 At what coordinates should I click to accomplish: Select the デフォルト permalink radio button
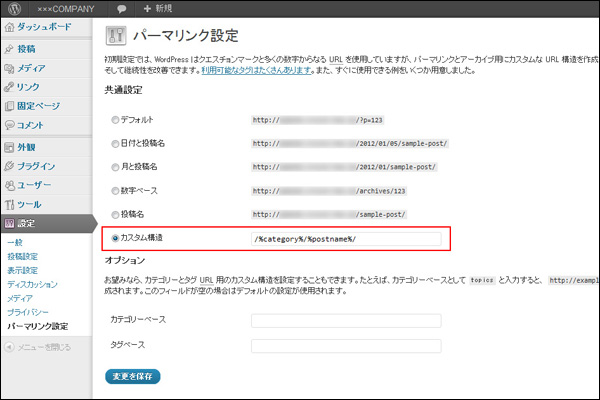pos(115,119)
